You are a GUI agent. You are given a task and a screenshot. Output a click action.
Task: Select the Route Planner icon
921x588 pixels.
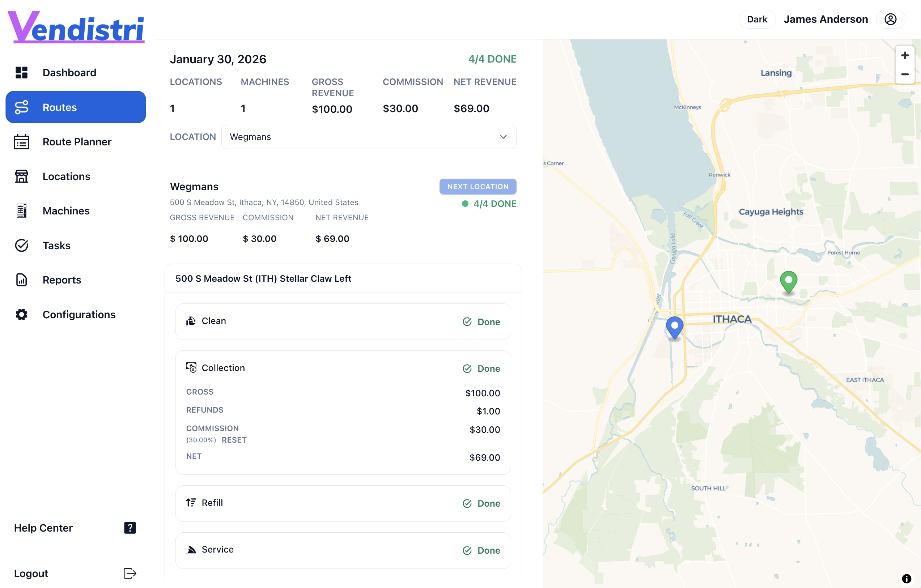(x=21, y=141)
